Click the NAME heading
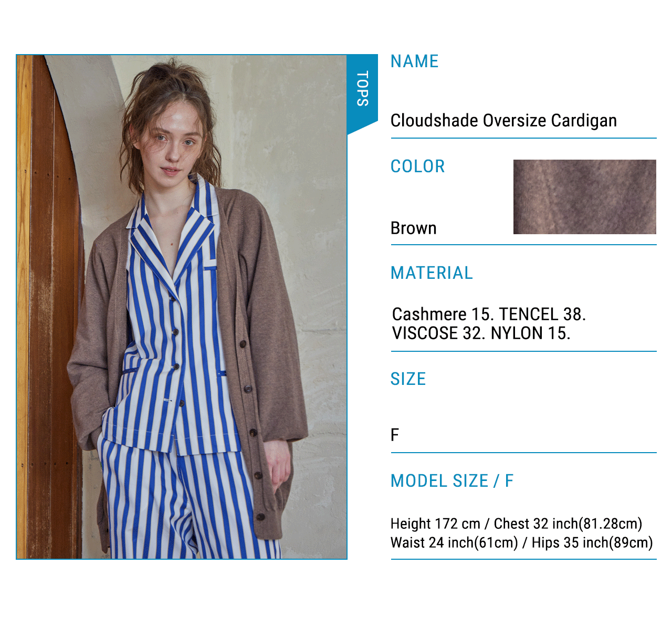The image size is (672, 617). click(x=414, y=61)
